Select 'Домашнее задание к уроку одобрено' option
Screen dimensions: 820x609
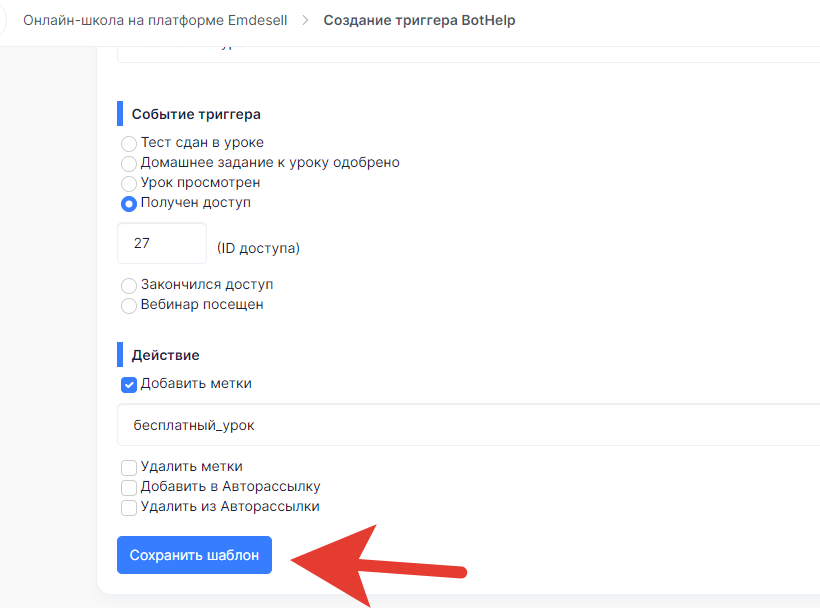(129, 164)
